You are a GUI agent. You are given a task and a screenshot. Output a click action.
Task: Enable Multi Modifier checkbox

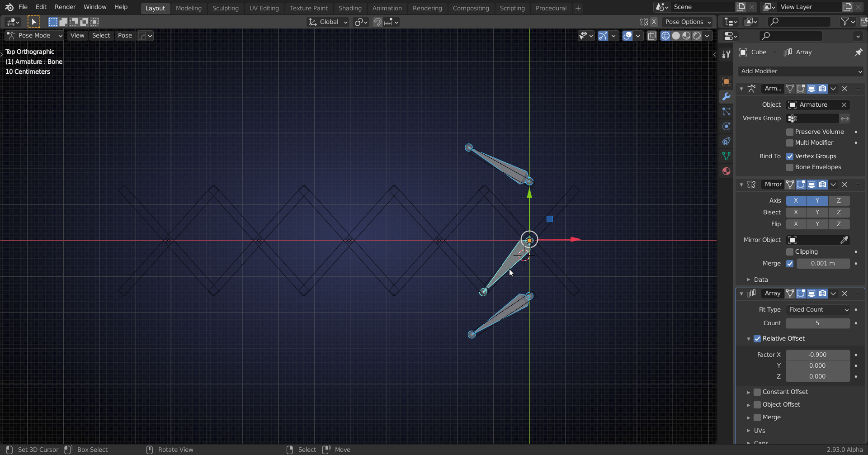point(790,143)
